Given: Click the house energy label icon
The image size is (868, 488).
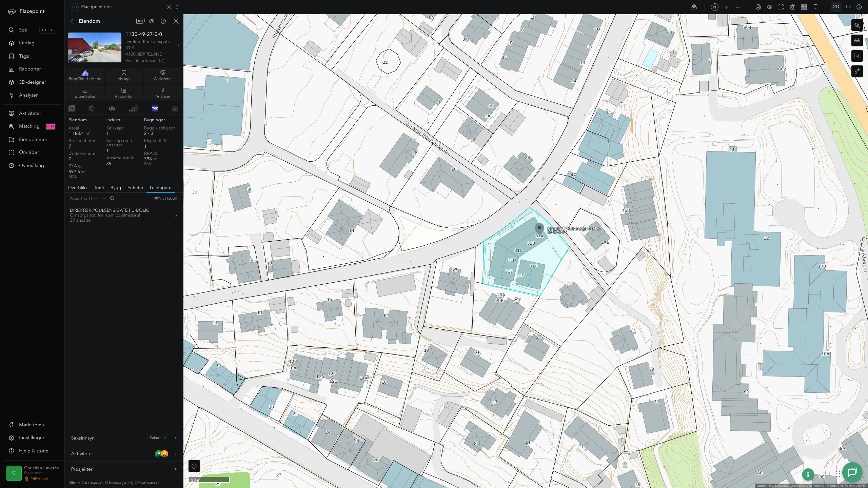Looking at the screenshot, I should [175, 108].
